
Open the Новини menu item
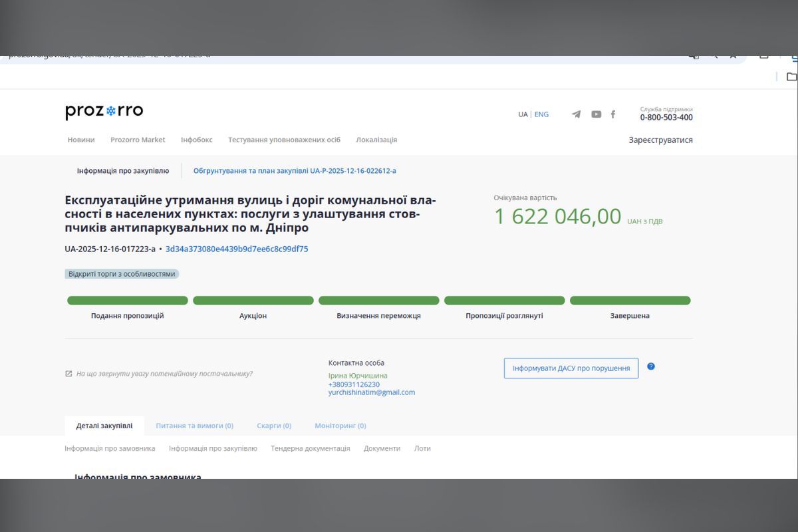[80, 140]
